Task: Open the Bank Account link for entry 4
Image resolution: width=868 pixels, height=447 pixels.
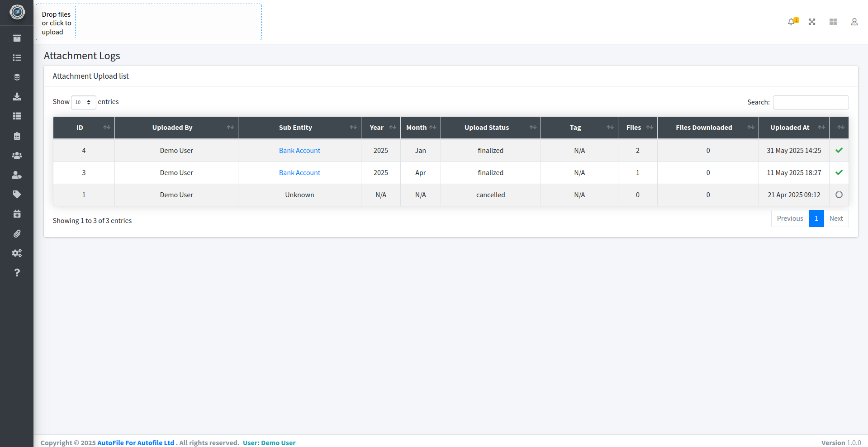Action: [299, 150]
